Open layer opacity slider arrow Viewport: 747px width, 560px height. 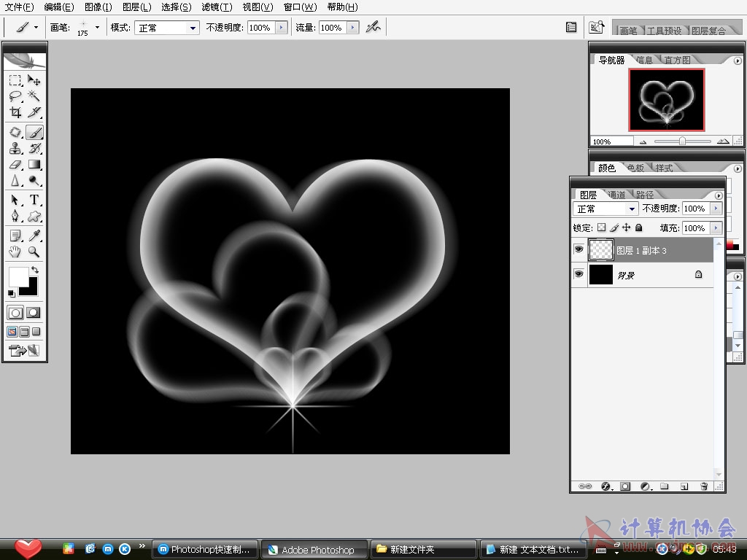[x=716, y=209]
